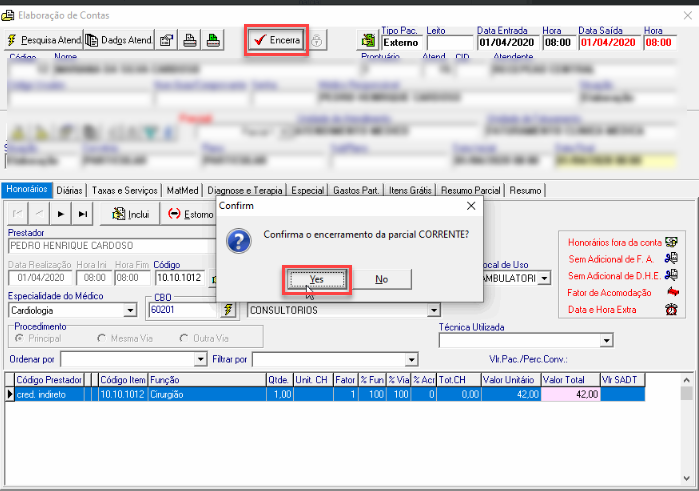The width and height of the screenshot is (699, 491).
Task: Click the row selector arrow in grid
Action: 10,394
